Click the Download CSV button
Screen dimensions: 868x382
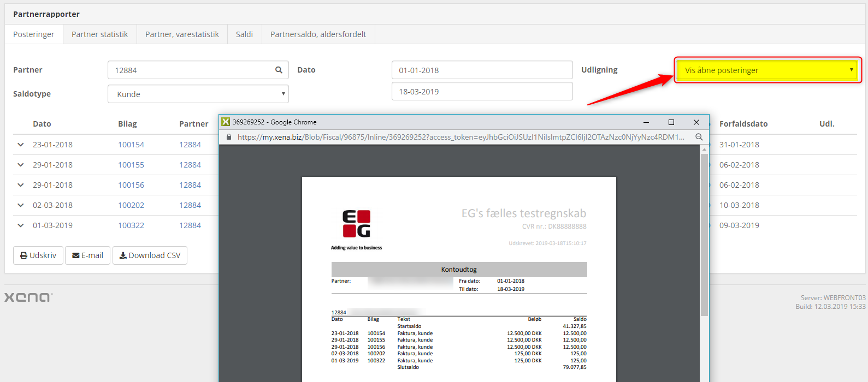[150, 255]
